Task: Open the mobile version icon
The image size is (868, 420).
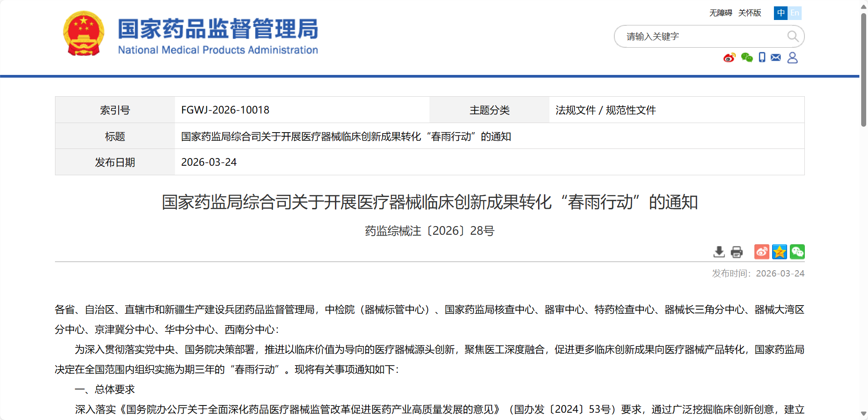Action: coord(762,58)
